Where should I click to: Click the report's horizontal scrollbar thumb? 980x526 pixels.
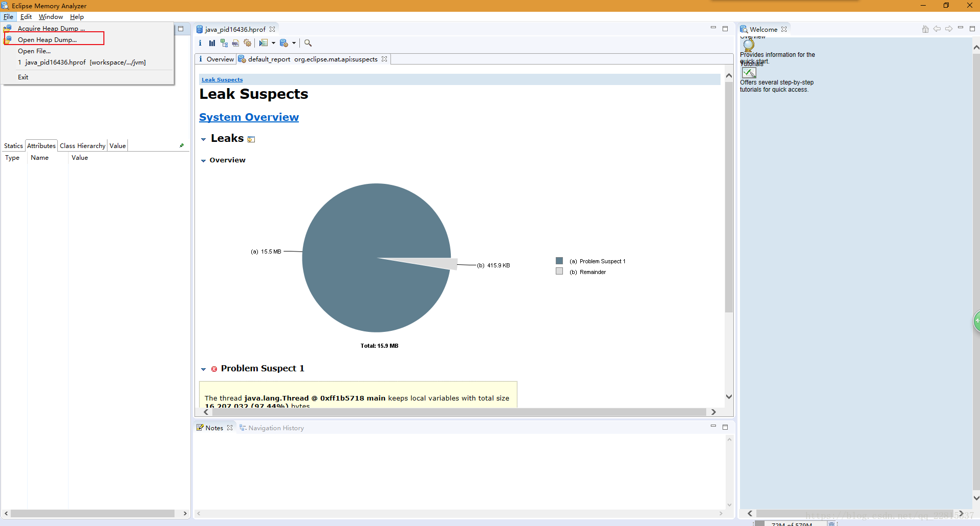[459, 412]
